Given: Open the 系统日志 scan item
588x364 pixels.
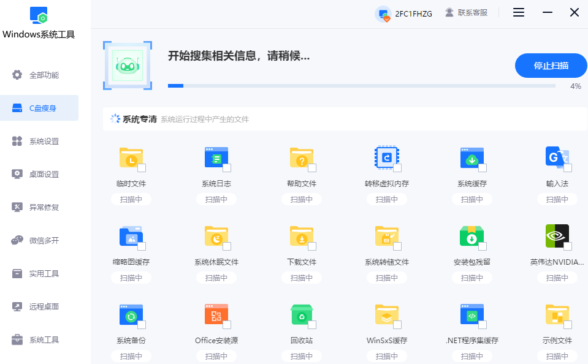Looking at the screenshot, I should [x=216, y=157].
